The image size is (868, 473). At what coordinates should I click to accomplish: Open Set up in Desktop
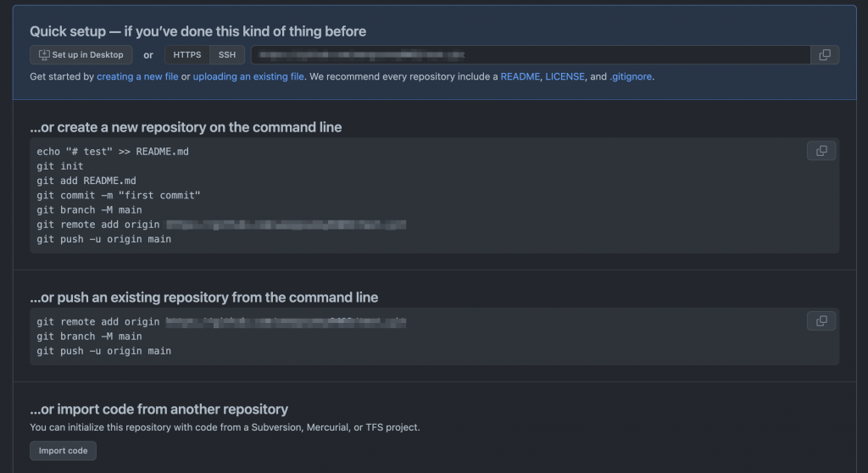tap(81, 55)
